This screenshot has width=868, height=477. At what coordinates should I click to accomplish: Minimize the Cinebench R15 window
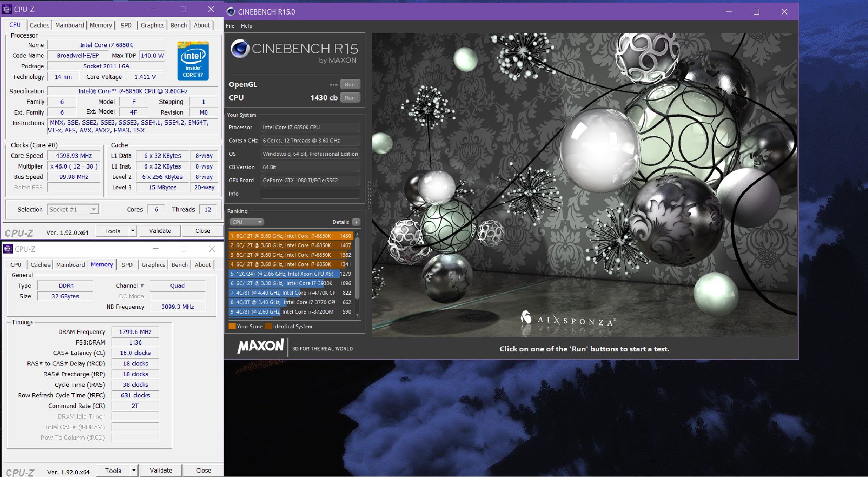[728, 12]
